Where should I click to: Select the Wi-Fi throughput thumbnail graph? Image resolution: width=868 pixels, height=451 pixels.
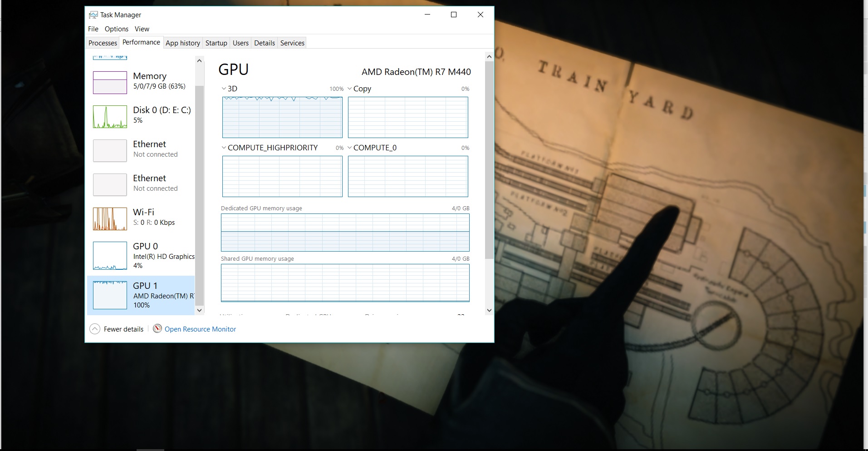(110, 219)
